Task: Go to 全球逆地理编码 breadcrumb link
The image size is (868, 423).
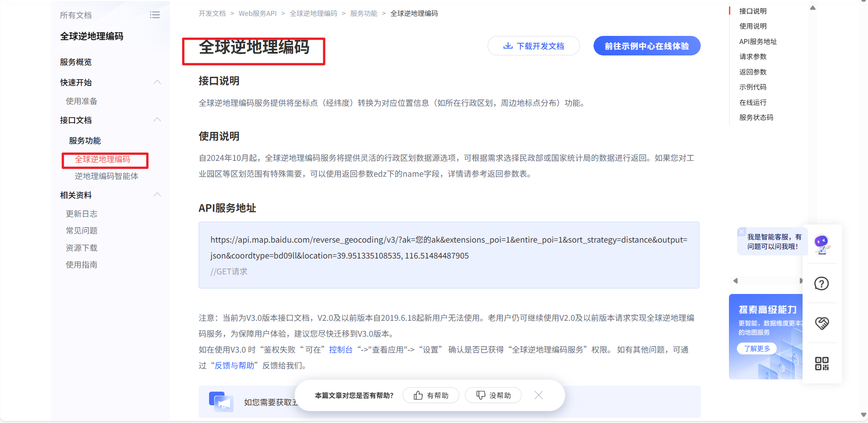Action: [314, 14]
